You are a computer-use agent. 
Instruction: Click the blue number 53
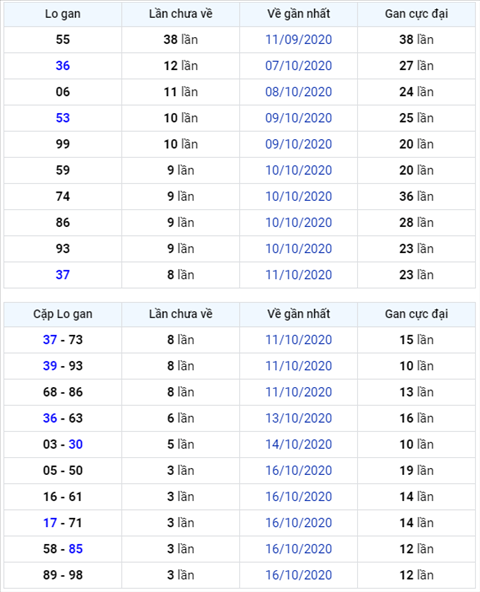63,118
